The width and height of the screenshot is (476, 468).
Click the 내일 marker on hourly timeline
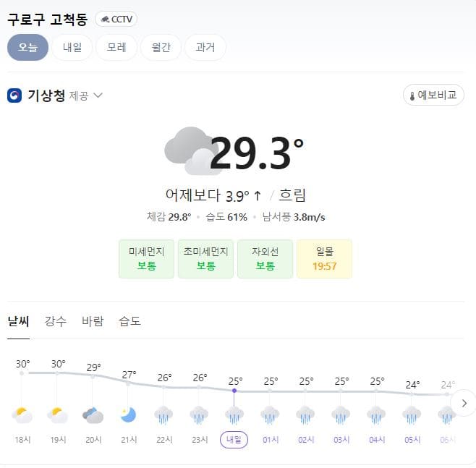click(x=234, y=440)
